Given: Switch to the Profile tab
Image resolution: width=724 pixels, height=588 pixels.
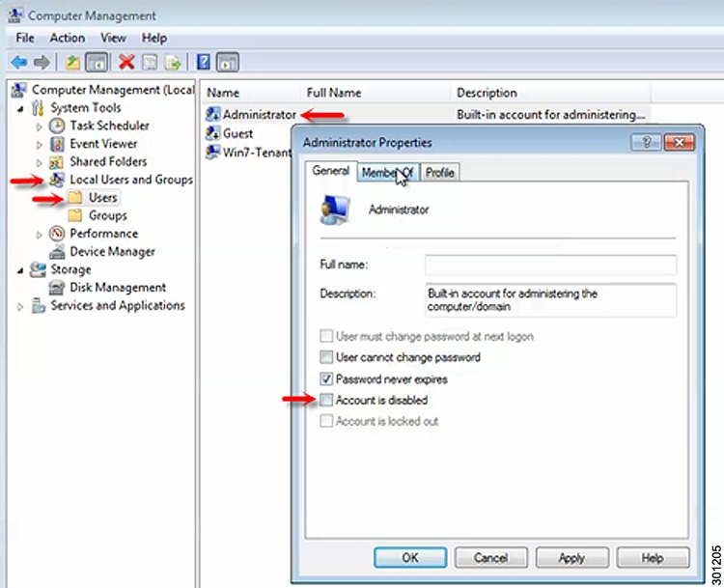Looking at the screenshot, I should click(x=439, y=173).
